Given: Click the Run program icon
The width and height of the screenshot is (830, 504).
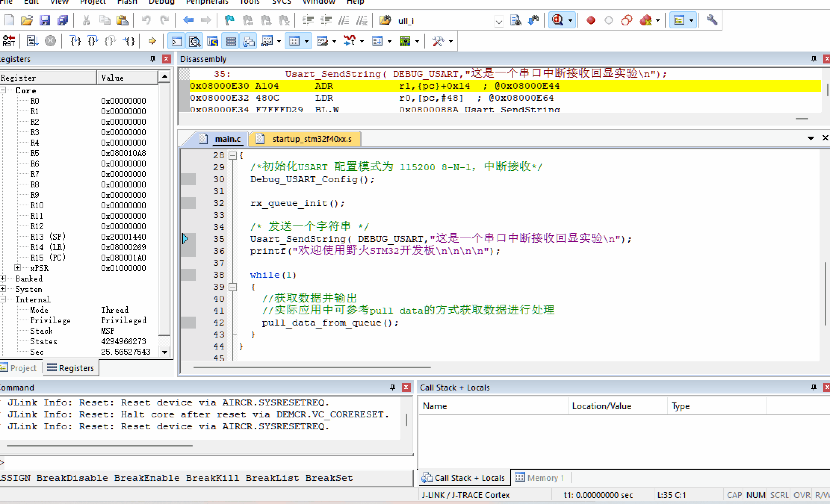Looking at the screenshot, I should (32, 41).
